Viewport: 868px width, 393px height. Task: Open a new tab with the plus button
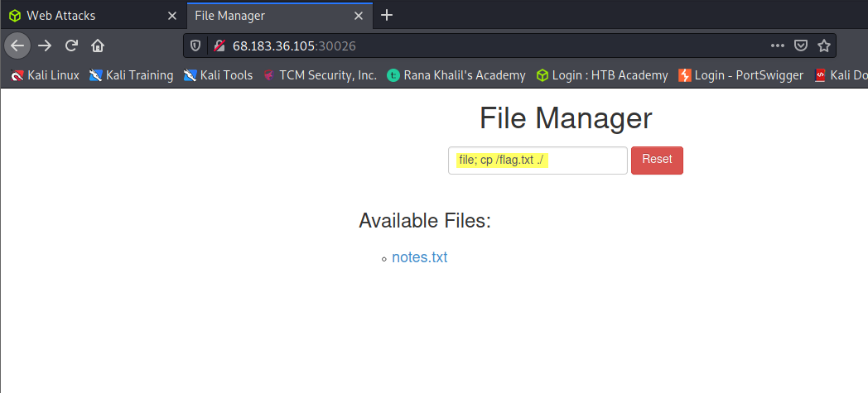pos(387,16)
